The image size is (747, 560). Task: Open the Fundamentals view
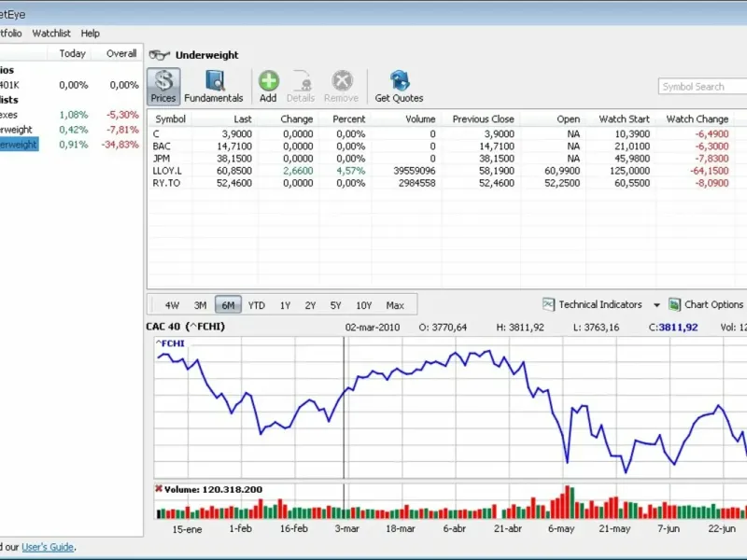pos(214,86)
